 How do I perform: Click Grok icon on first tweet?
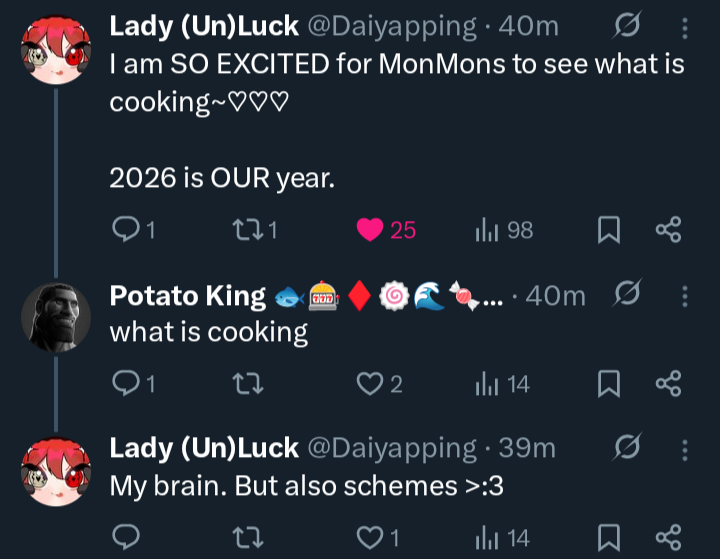(627, 26)
